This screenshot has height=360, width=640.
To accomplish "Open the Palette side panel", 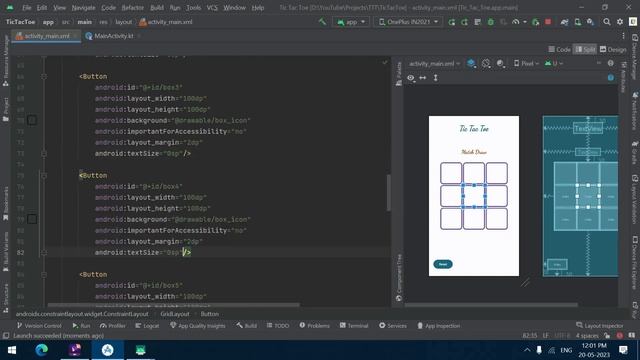I will tap(398, 73).
